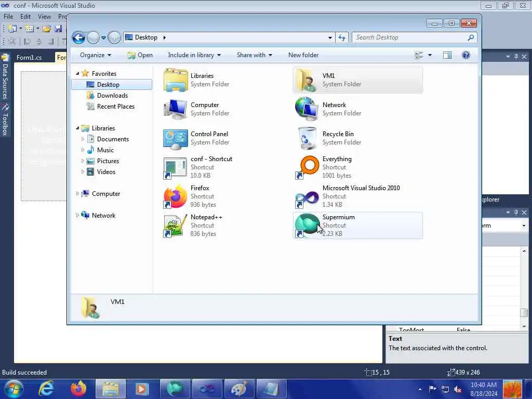The width and height of the screenshot is (532, 399).
Task: Open Firefox from the taskbar
Action: coord(78,389)
